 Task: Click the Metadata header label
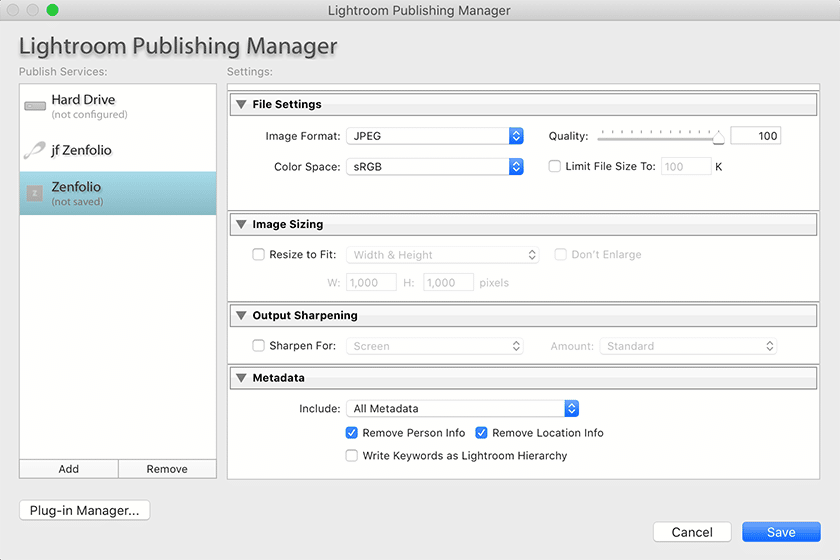tap(279, 378)
